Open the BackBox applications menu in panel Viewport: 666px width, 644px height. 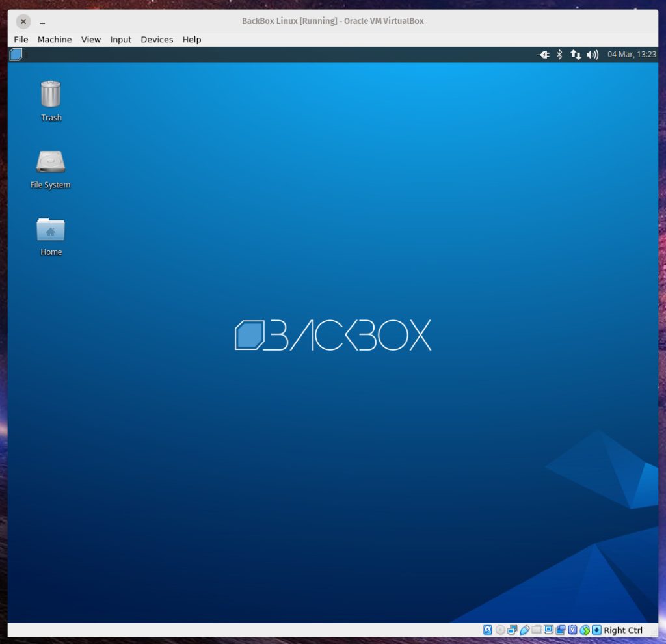click(16, 55)
